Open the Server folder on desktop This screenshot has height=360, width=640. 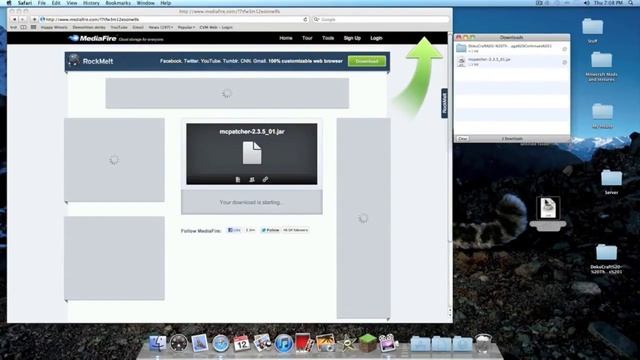click(x=611, y=182)
